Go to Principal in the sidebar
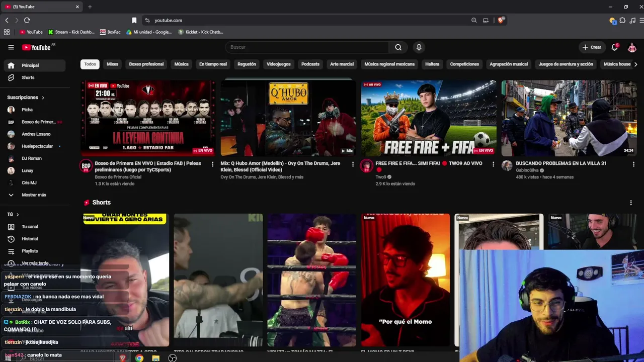The image size is (644, 362). (35, 65)
